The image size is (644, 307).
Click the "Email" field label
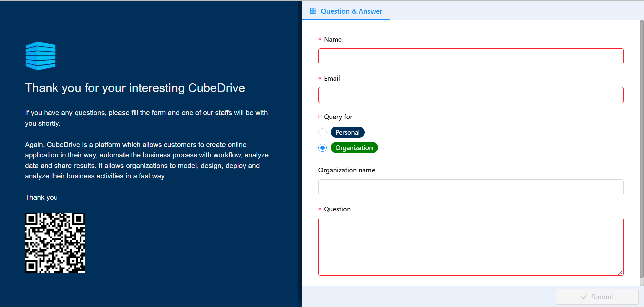pyautogui.click(x=332, y=78)
